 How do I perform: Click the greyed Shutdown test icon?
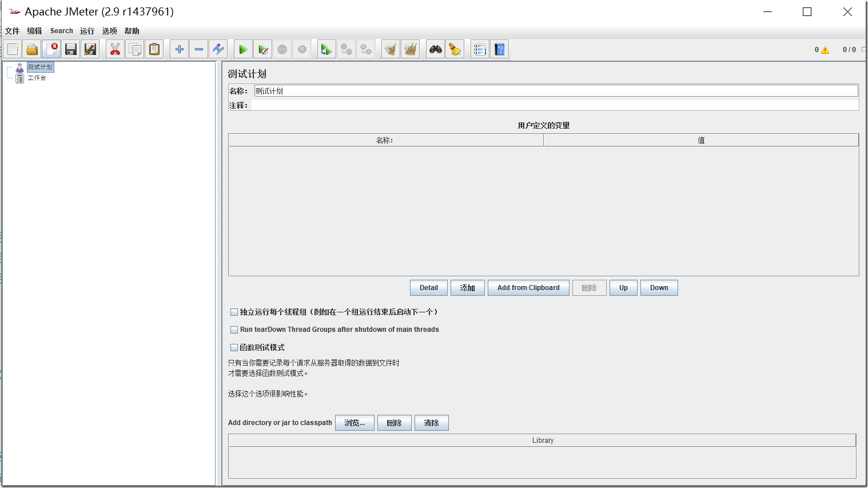pyautogui.click(x=302, y=49)
